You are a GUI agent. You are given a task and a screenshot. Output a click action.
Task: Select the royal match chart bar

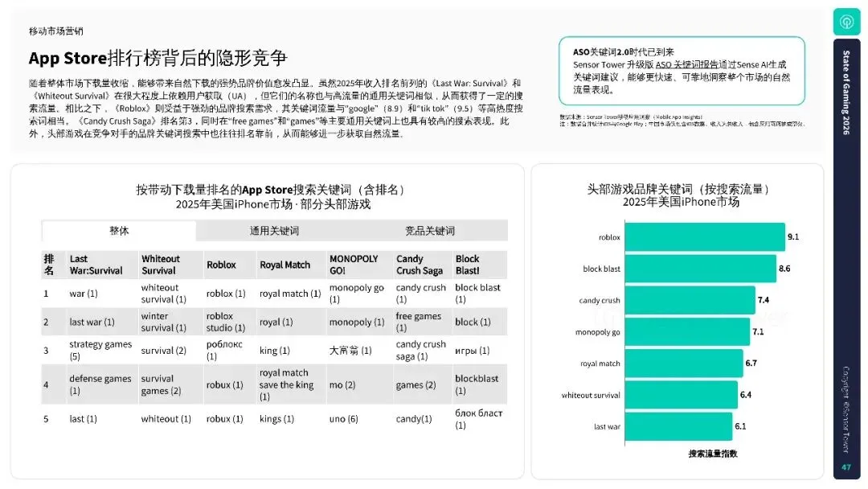pyautogui.click(x=684, y=364)
